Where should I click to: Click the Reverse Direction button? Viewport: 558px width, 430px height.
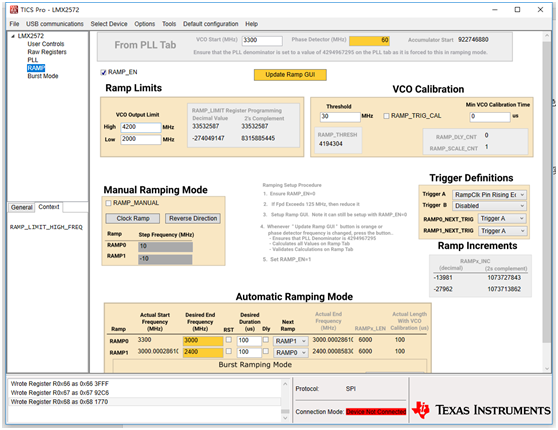tap(193, 219)
